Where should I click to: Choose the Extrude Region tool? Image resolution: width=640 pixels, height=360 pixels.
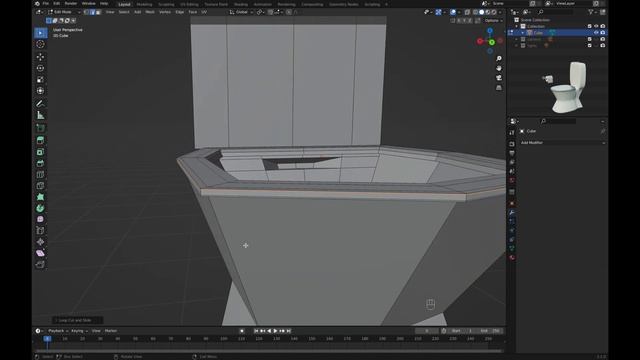[40, 140]
